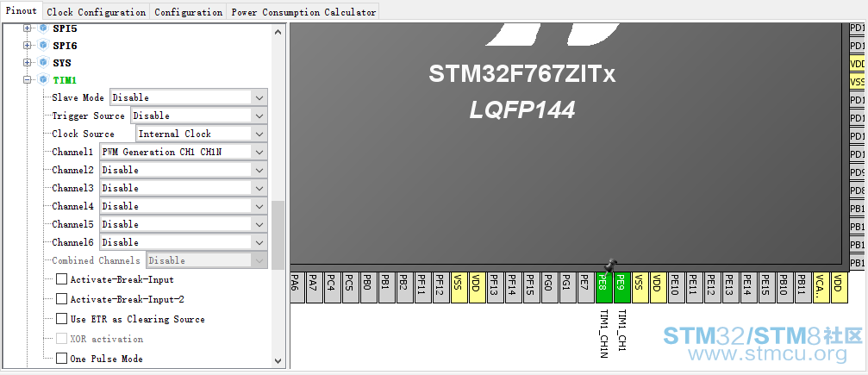Check Use ETR as Clearing Source

(61, 319)
